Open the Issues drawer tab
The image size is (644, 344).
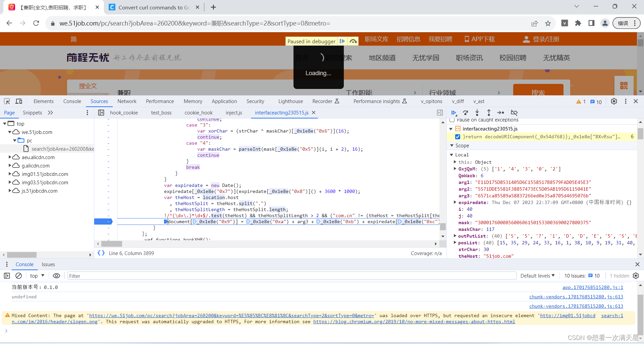(x=48, y=264)
